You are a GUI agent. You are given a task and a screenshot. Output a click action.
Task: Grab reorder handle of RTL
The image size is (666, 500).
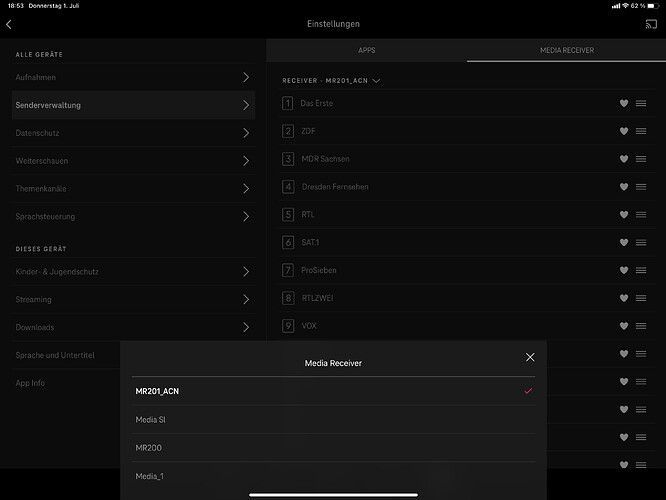641,215
